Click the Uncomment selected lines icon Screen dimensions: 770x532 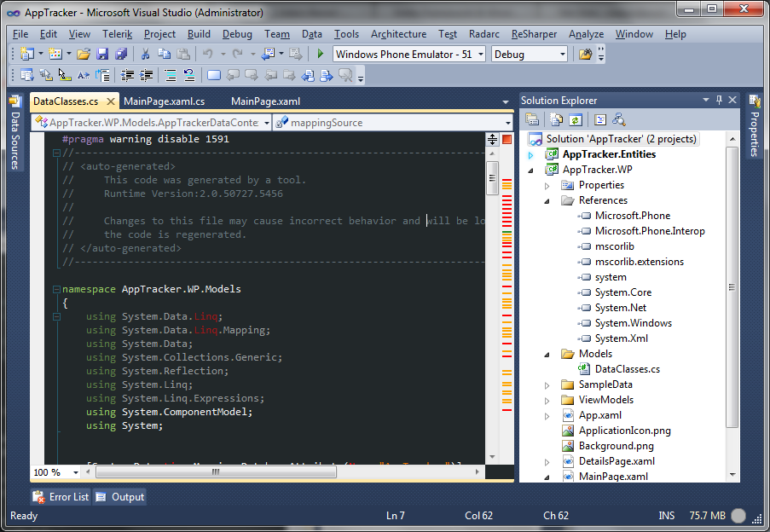[189, 75]
